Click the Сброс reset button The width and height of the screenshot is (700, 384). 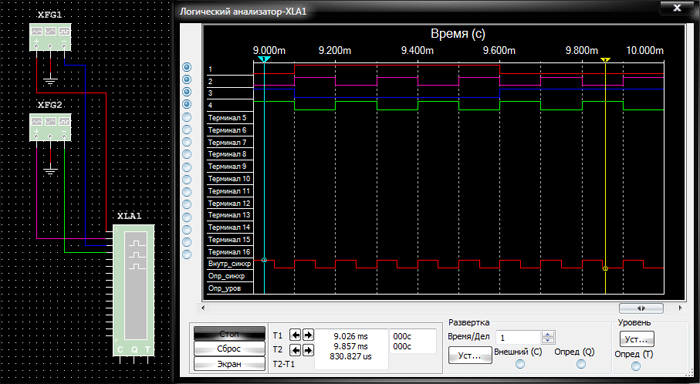point(229,349)
